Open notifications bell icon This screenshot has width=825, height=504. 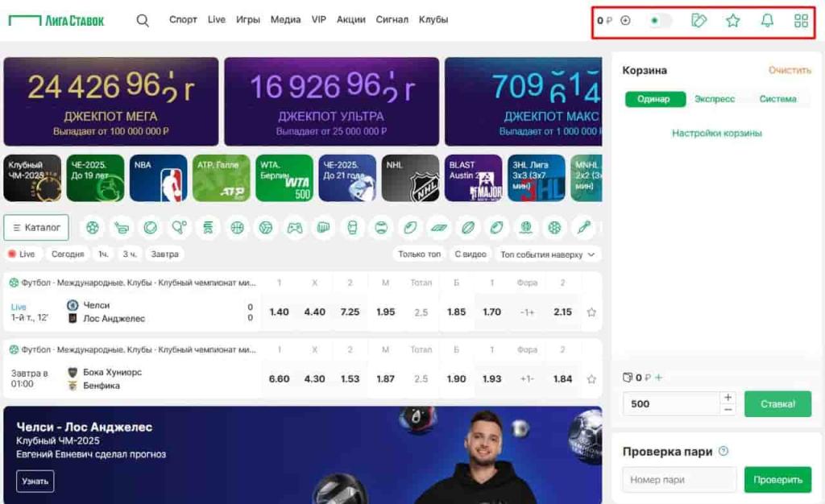click(767, 20)
